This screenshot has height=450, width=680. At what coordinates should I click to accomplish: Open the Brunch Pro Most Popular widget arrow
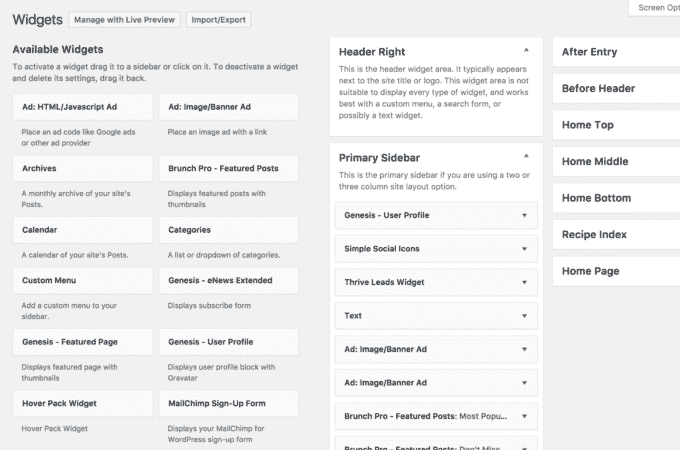tap(524, 416)
